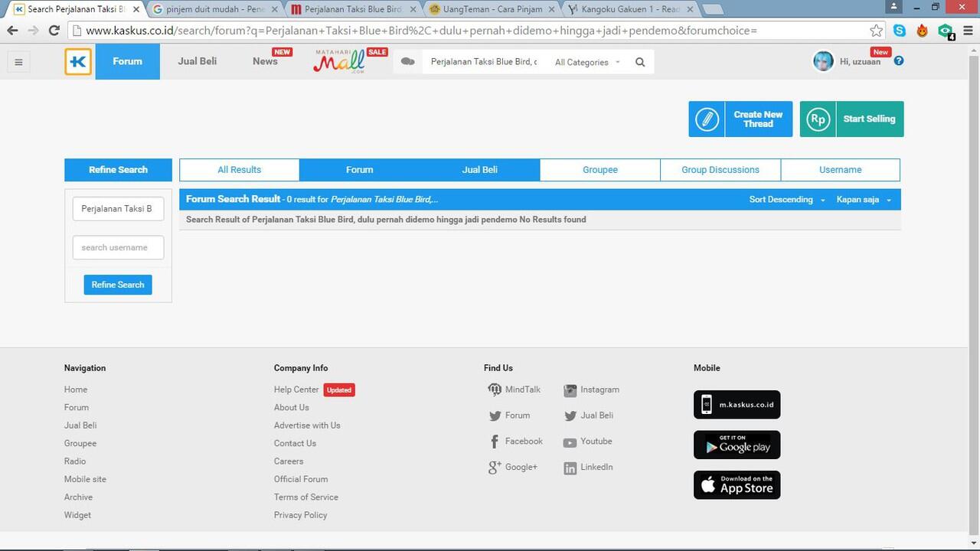Click the Perjalanan Taksi keyword field in sidebar

tap(118, 209)
